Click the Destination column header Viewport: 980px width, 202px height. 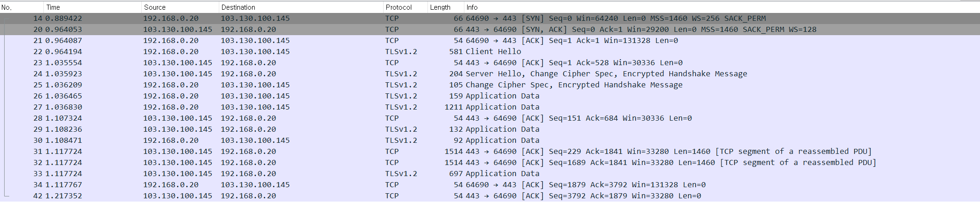tap(301, 7)
